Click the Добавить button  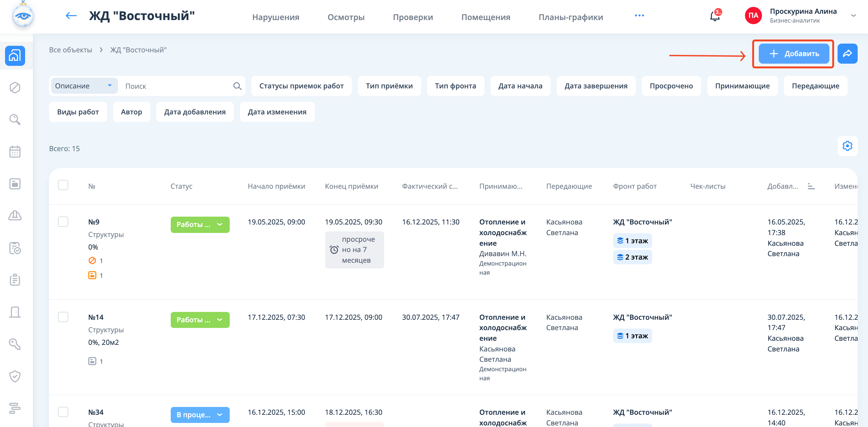(x=794, y=54)
